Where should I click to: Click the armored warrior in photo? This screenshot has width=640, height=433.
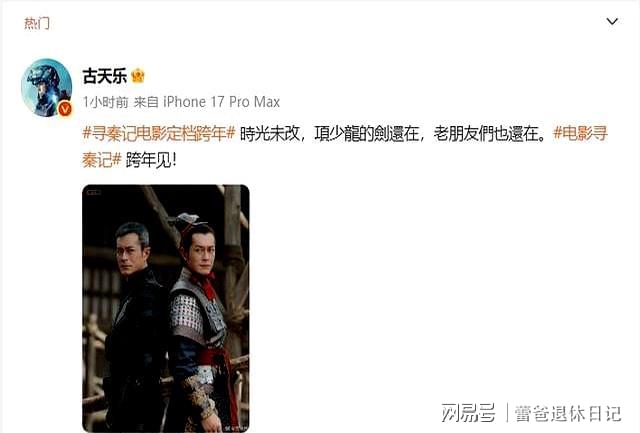click(x=200, y=322)
